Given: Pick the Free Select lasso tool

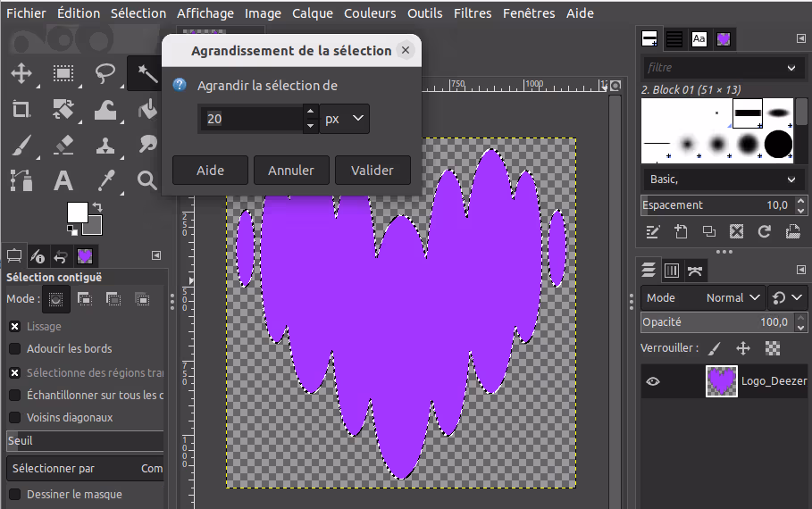Looking at the screenshot, I should tap(105, 73).
